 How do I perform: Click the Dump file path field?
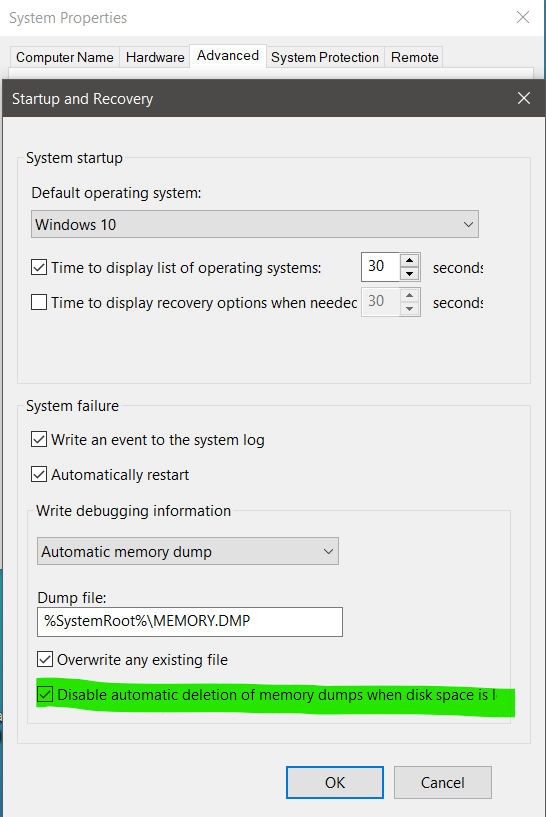tap(190, 622)
